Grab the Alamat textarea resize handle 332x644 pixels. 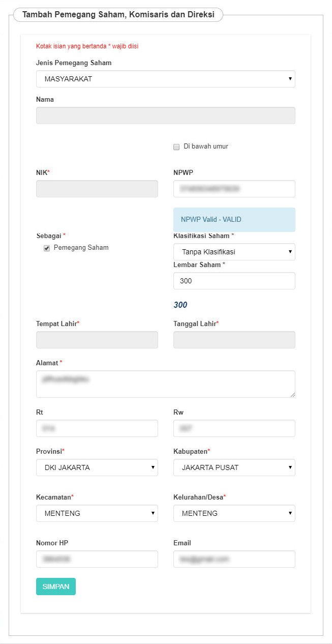coord(292,395)
